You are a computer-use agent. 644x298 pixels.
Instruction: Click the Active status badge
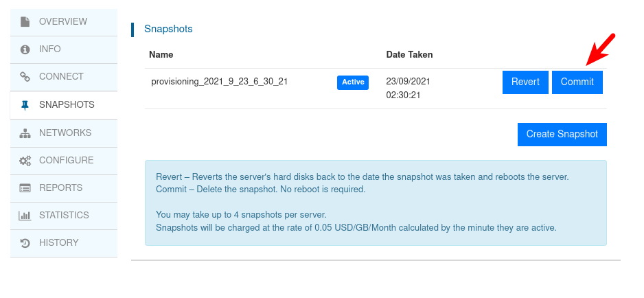pos(353,82)
